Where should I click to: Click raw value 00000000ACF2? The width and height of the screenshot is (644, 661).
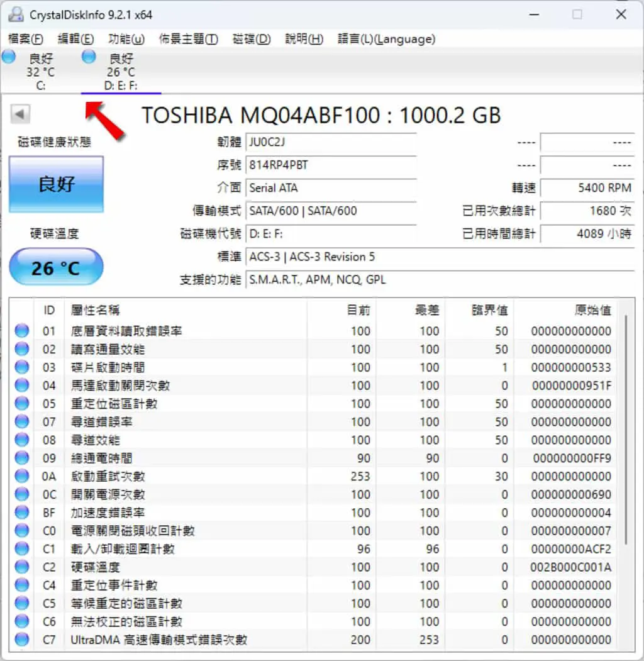571,548
